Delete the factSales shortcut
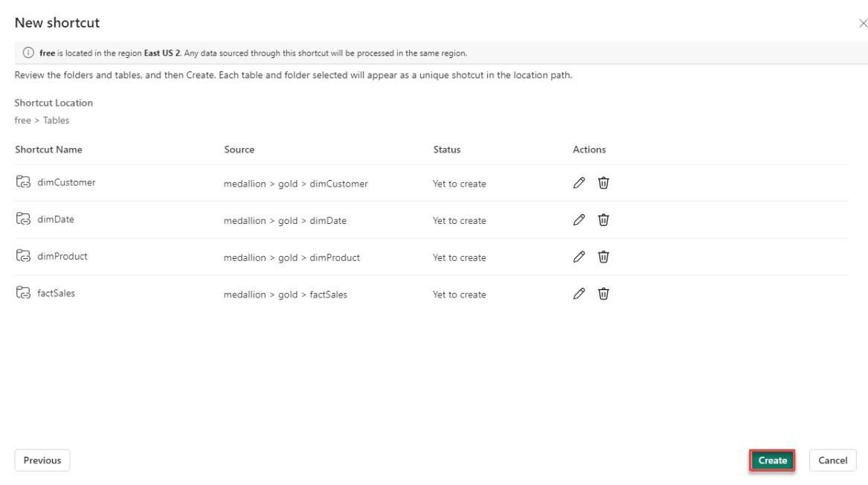 604,294
